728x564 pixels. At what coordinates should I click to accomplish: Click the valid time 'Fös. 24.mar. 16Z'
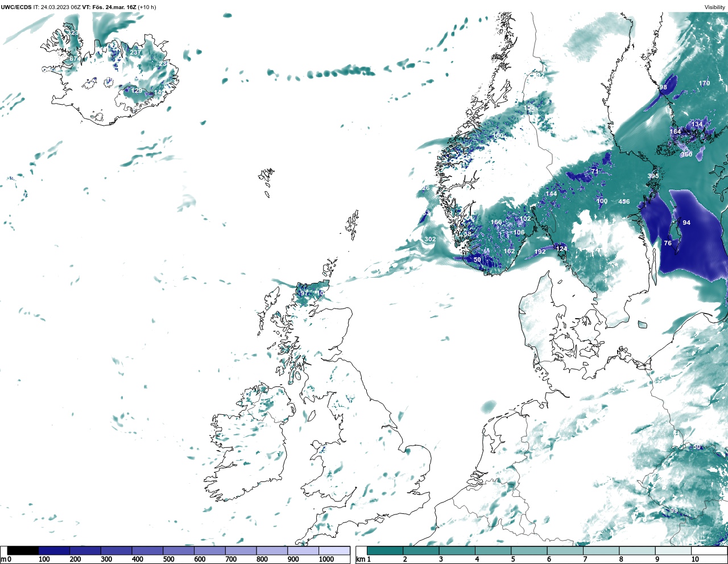point(113,7)
